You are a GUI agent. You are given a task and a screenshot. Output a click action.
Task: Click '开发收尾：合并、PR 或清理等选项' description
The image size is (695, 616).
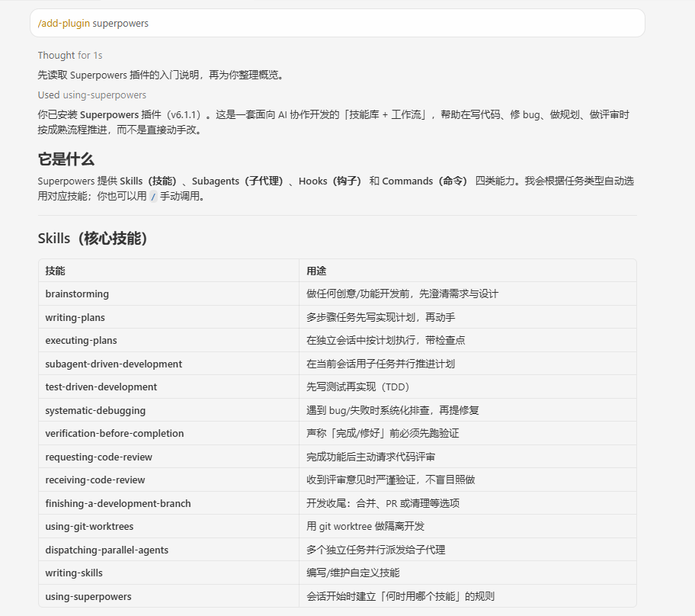pos(383,503)
